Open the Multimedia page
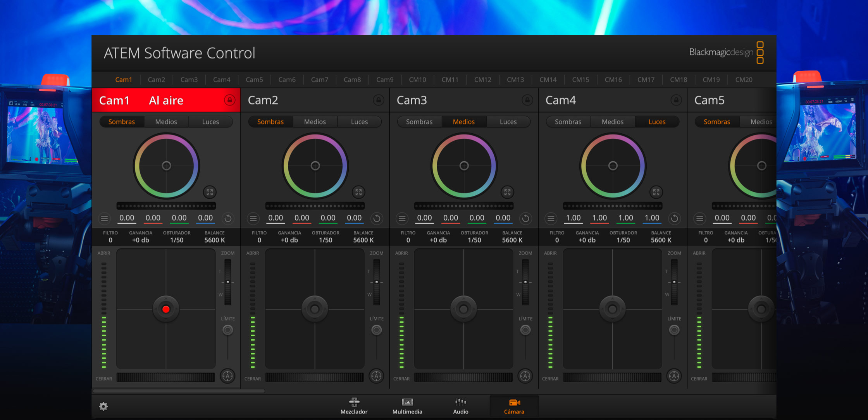 (407, 406)
